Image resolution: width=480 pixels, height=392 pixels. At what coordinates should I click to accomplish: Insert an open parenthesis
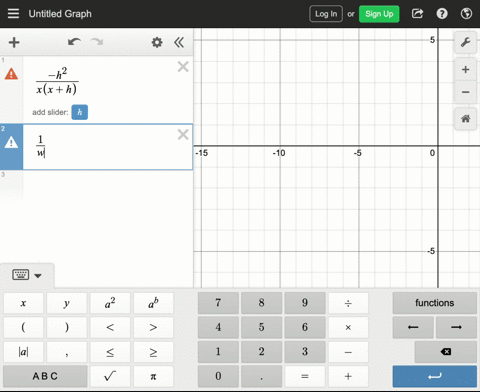23,327
